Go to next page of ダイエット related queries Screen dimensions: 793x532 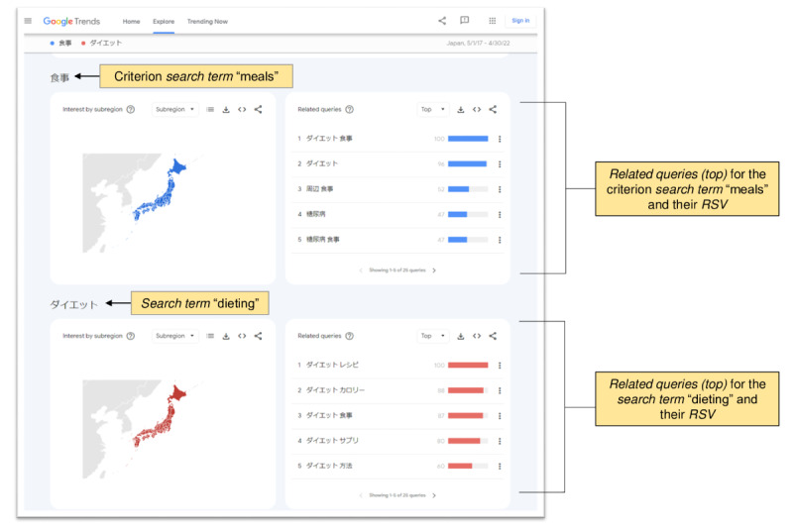434,495
